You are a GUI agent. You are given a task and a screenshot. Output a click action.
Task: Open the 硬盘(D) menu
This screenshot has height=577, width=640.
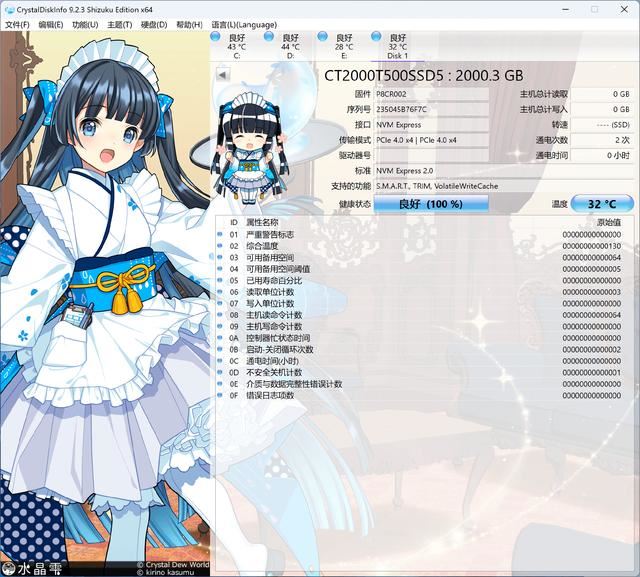click(153, 24)
